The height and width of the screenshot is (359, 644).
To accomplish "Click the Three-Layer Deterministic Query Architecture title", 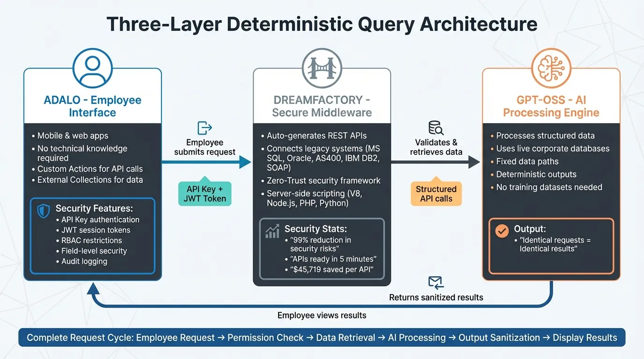I will point(322,24).
